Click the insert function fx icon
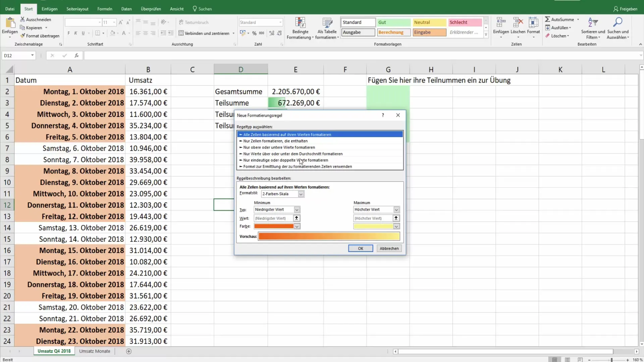This screenshot has height=362, width=644. (x=76, y=55)
